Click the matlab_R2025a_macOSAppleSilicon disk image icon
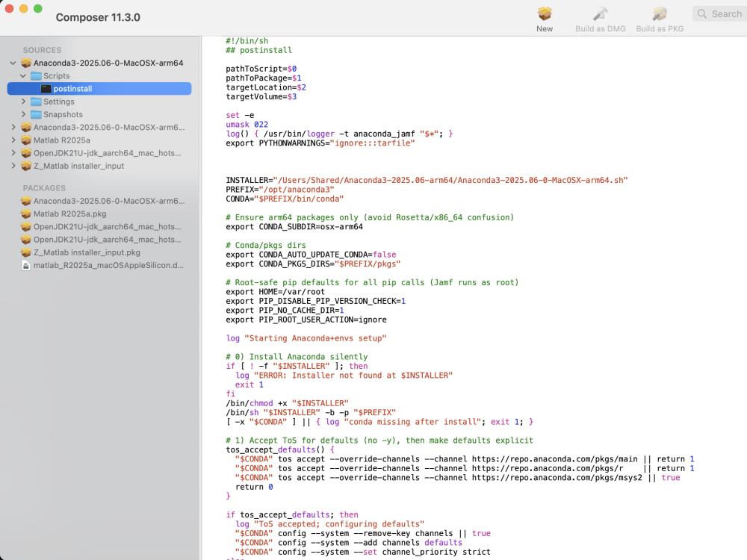Screen dimensions: 747x560 (26, 265)
